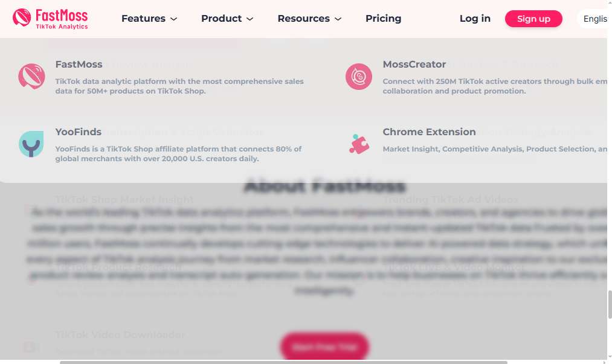
Task: Click the horizontal scrollbar at bottom
Action: click(x=283, y=362)
